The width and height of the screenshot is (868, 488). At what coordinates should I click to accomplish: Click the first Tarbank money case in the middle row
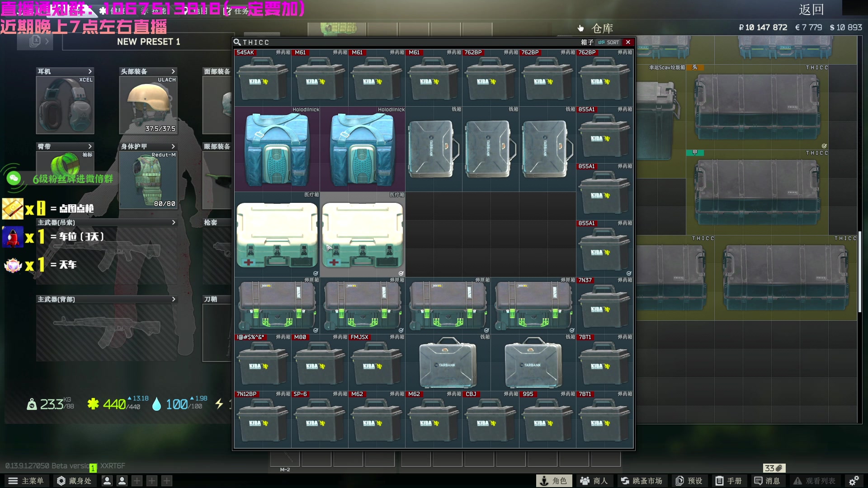coord(434,149)
